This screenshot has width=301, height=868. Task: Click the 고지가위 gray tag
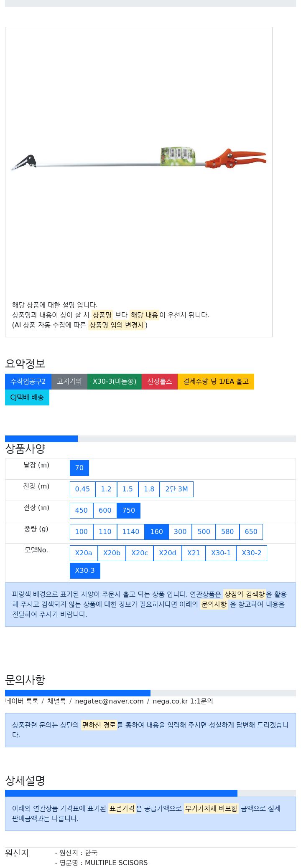(x=69, y=382)
